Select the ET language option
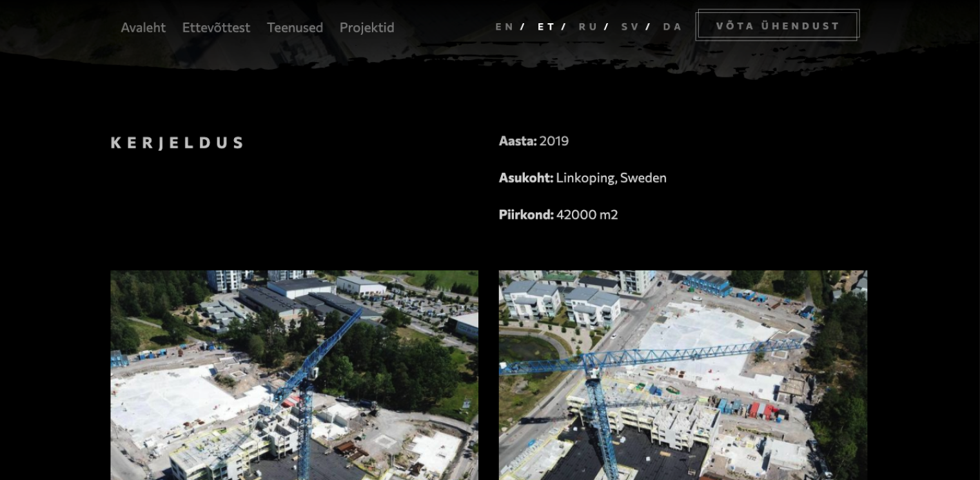Viewport: 980px width, 480px height. click(546, 26)
